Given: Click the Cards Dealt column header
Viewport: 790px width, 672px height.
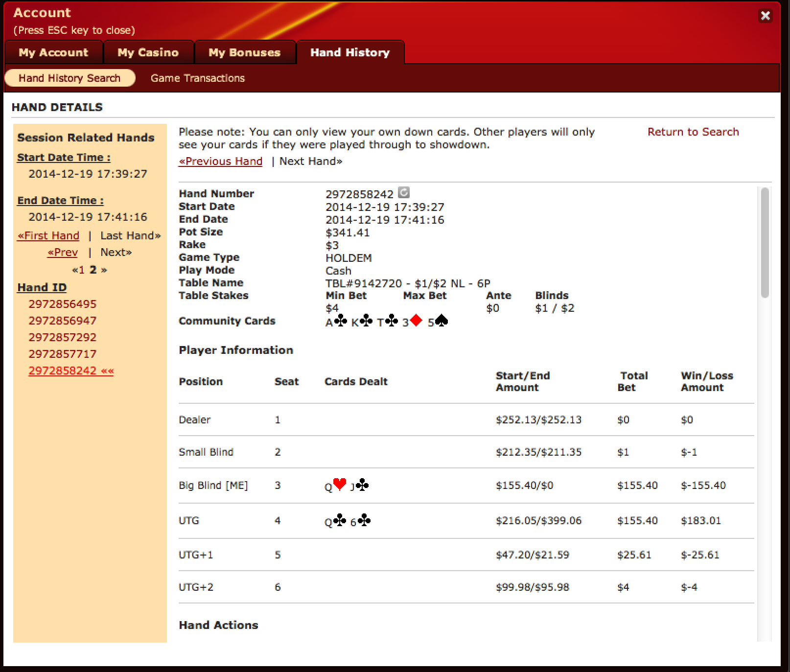Looking at the screenshot, I should [x=356, y=382].
